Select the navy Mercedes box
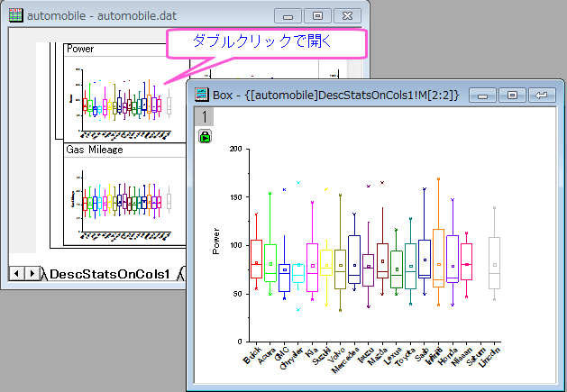Viewport: 567px width, 392px height. coord(354,260)
